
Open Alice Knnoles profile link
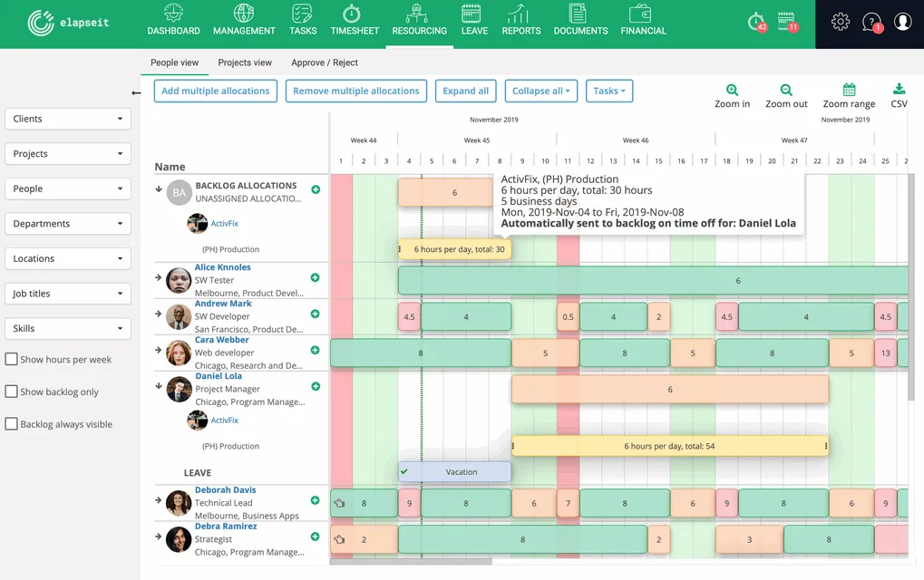223,267
